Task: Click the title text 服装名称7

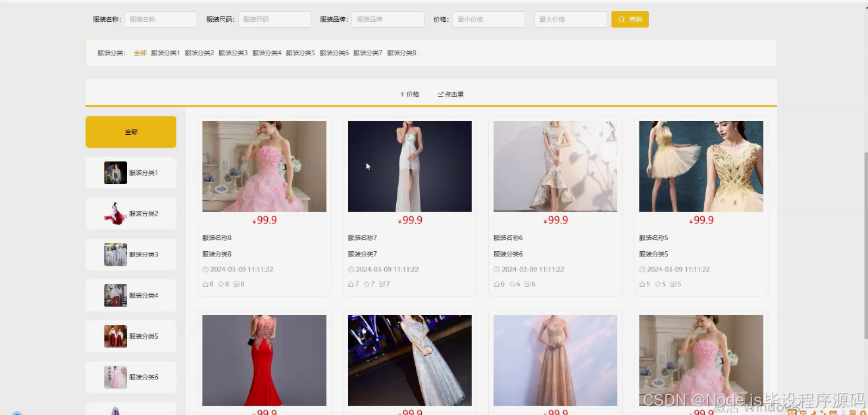Action: click(363, 238)
